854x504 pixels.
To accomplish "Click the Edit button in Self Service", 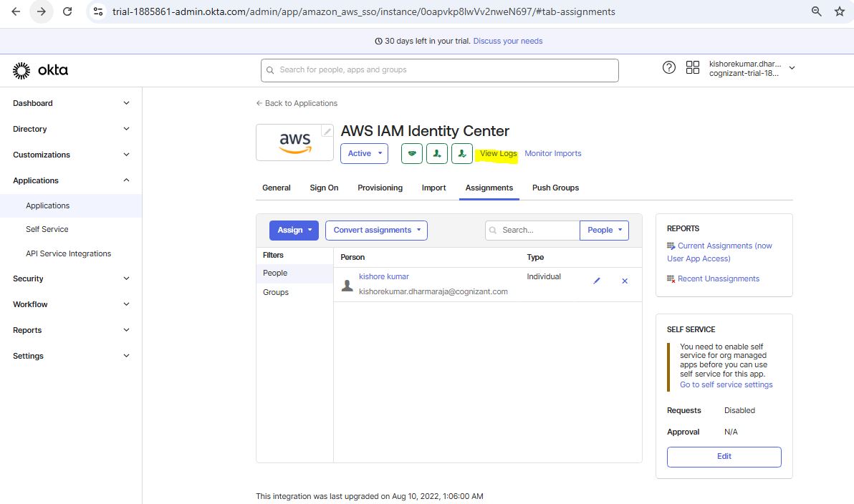I will pyautogui.click(x=724, y=456).
